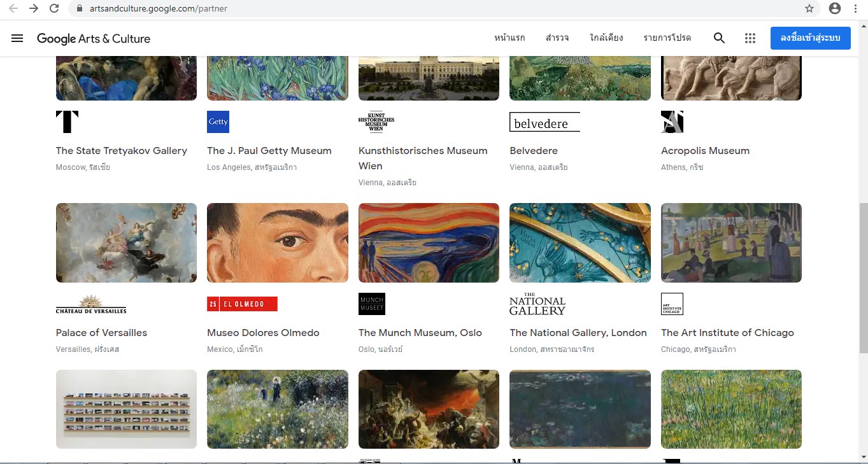Open search with the magnifier icon

pos(719,38)
